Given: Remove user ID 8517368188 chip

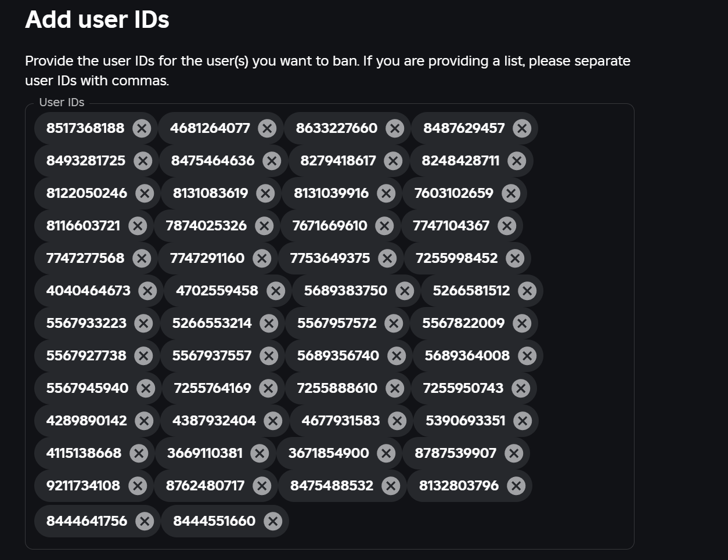Looking at the screenshot, I should click(x=141, y=128).
